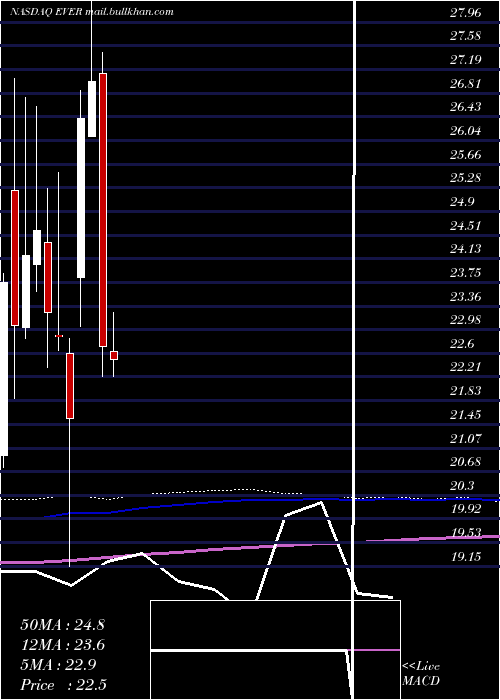
Task: Click the 21.07 price axis label
Action: [466, 438]
